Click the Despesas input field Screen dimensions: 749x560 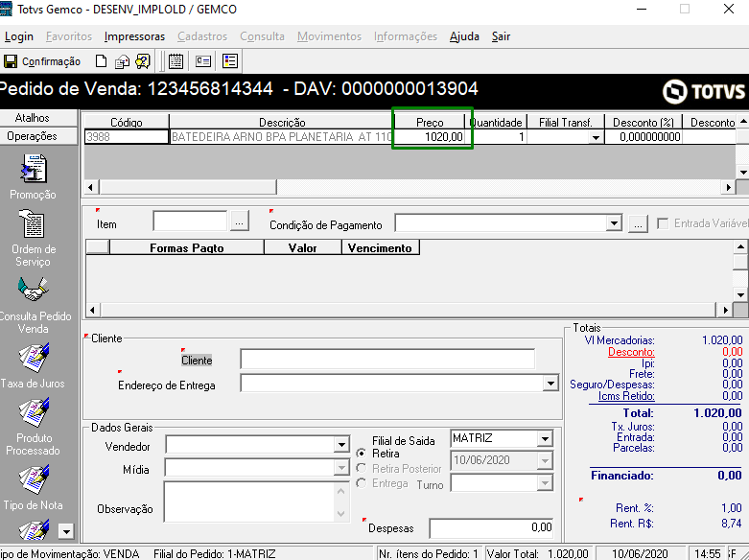coord(491,528)
